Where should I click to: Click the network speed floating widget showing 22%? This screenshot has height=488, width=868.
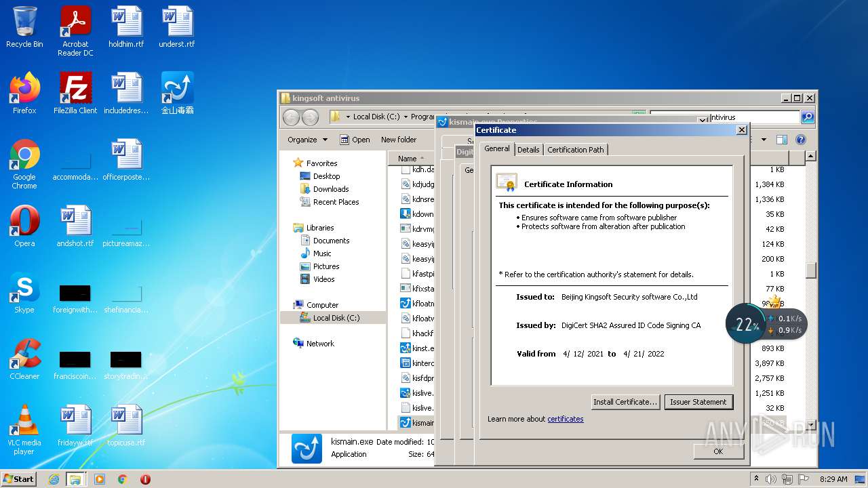pyautogui.click(x=766, y=324)
